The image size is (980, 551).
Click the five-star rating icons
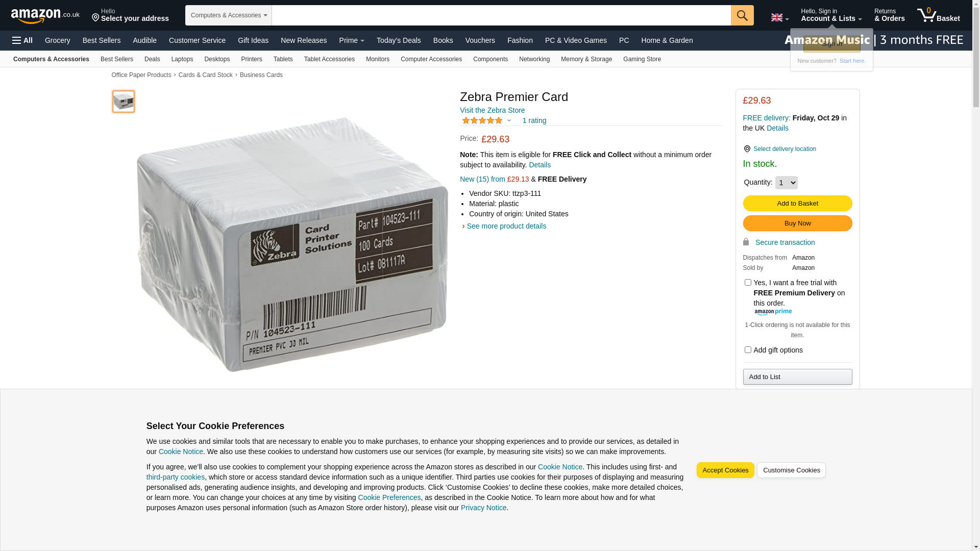[482, 120]
